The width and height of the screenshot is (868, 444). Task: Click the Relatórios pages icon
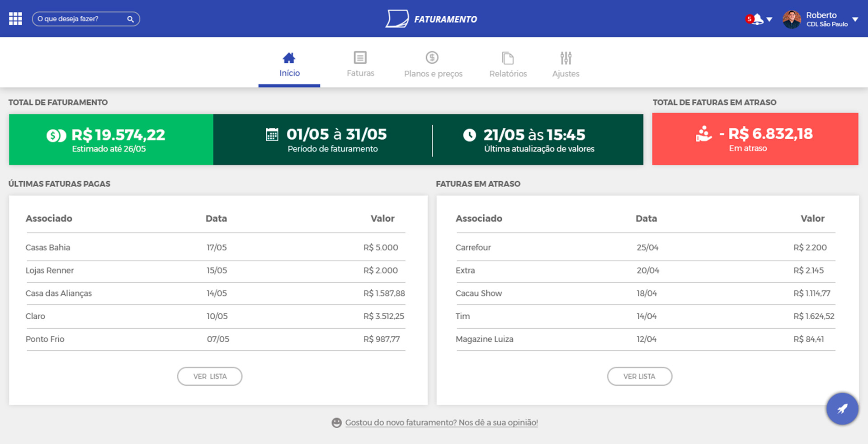[x=508, y=58]
